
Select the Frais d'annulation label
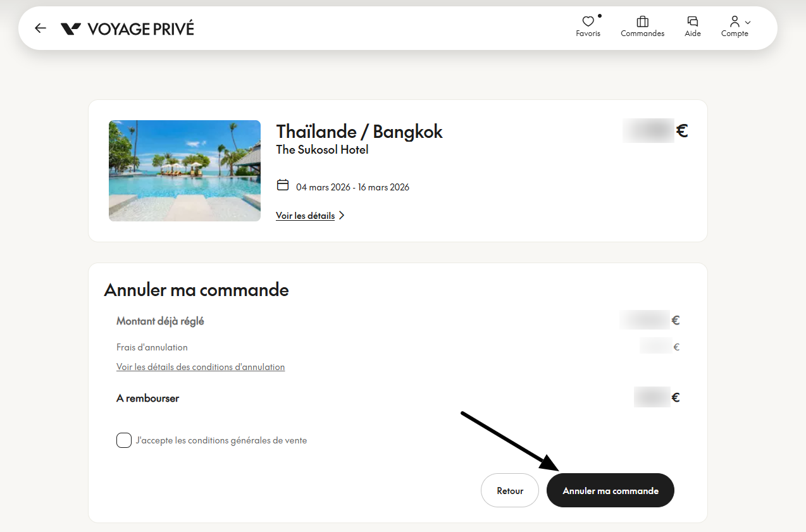tap(152, 347)
